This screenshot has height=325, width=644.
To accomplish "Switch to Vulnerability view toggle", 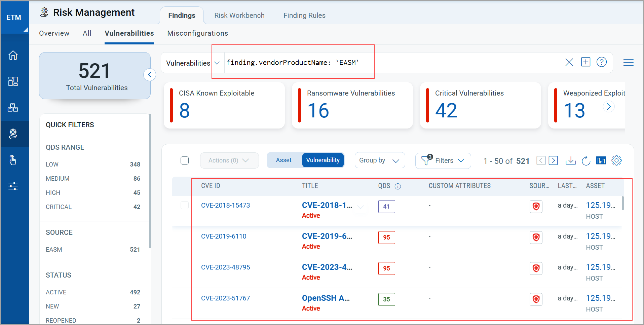I will [323, 160].
